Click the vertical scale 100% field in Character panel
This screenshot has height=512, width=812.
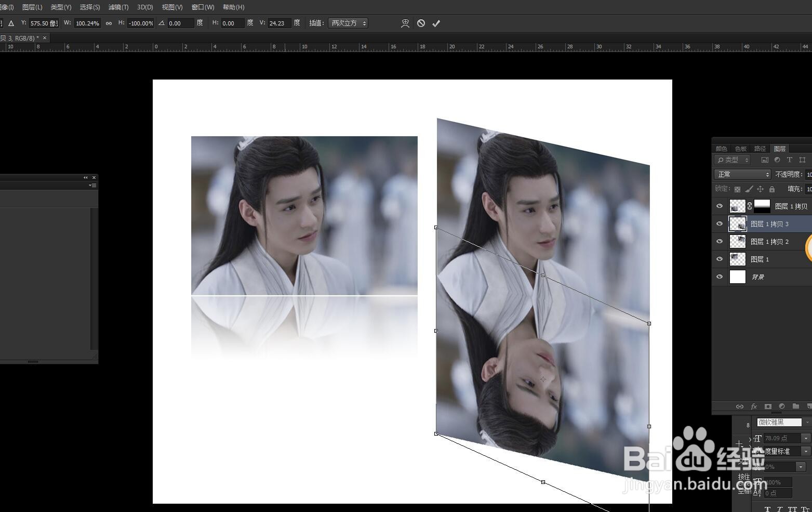pos(778,483)
